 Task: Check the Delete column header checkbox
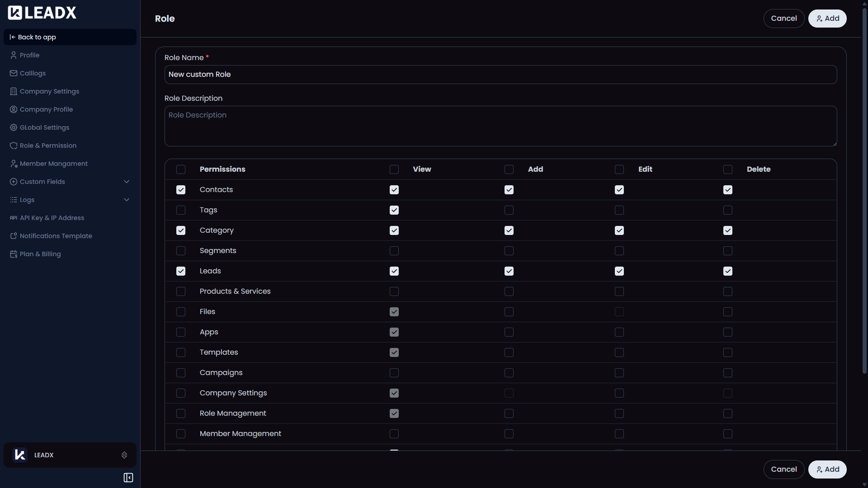coord(727,169)
